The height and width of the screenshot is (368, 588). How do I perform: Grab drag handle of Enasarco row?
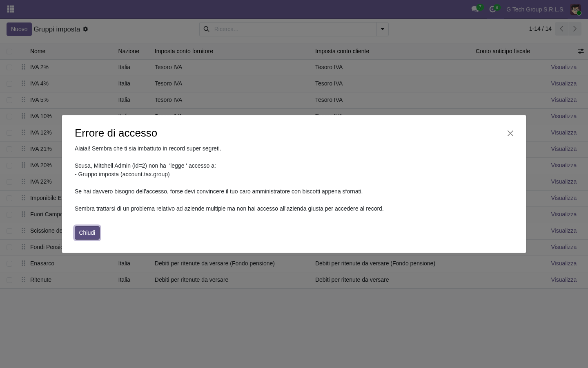click(23, 263)
